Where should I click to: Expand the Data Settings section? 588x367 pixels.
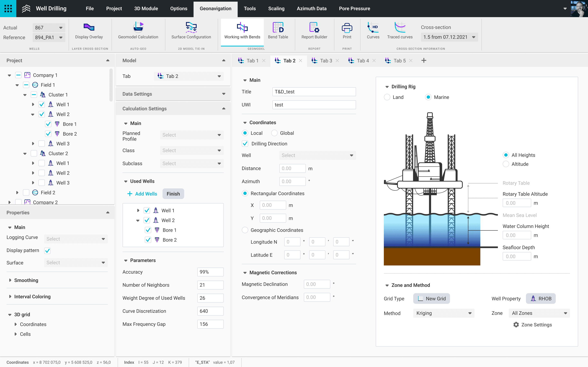tap(173, 94)
